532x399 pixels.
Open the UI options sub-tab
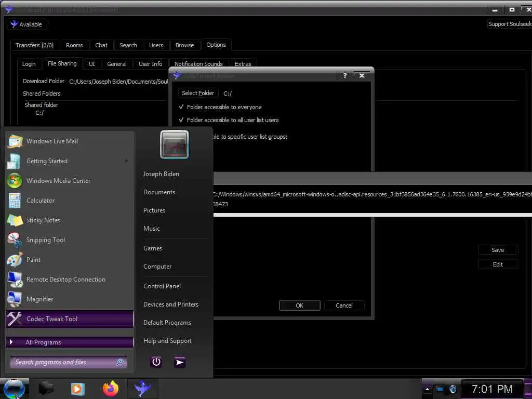[x=92, y=64]
